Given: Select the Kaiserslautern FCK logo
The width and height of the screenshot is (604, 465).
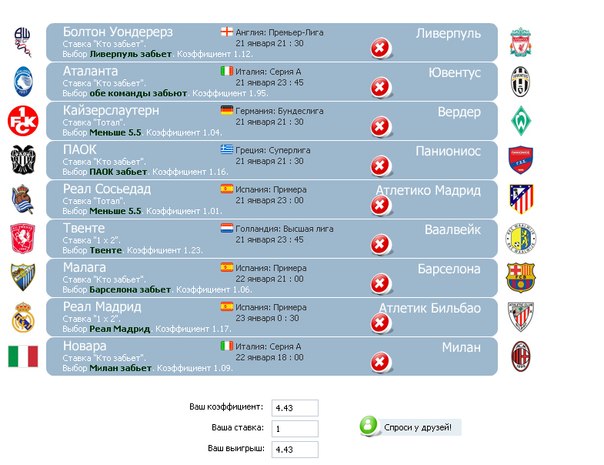Looking at the screenshot, I should 23,121.
